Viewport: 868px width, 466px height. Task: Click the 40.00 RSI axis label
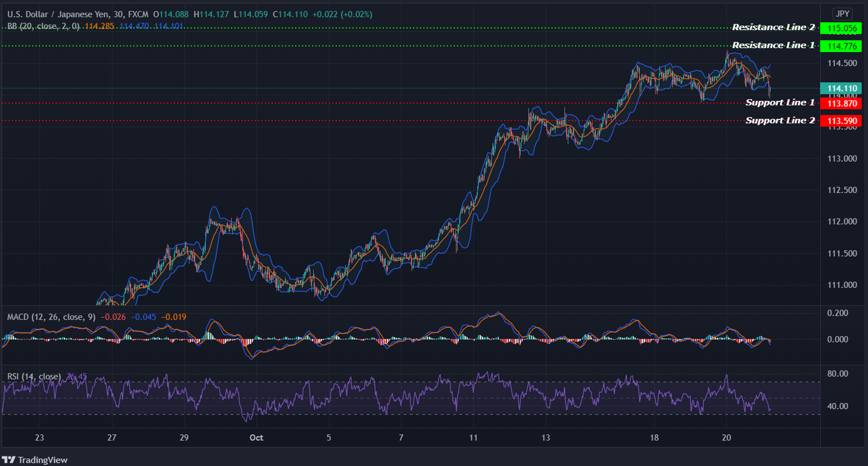coord(838,406)
